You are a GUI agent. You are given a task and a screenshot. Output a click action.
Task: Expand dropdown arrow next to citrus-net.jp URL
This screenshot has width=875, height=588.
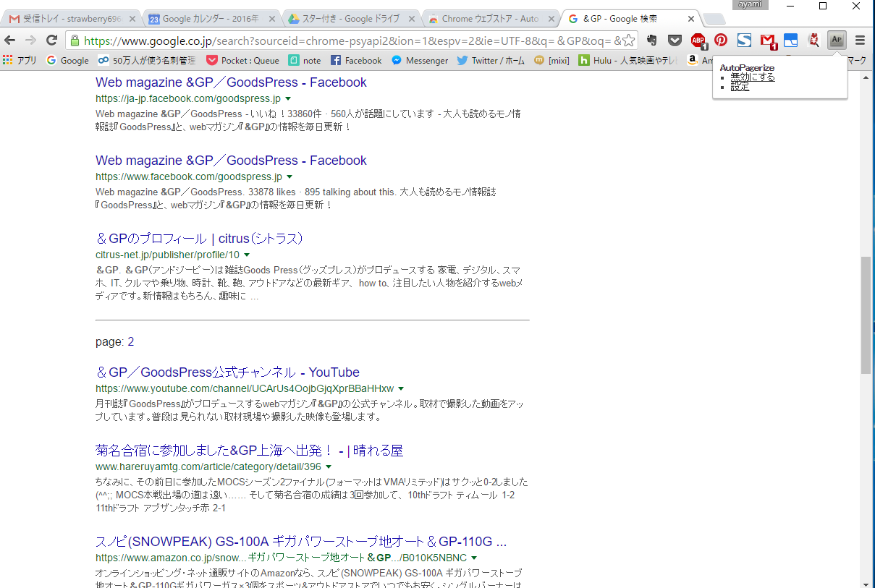click(247, 255)
